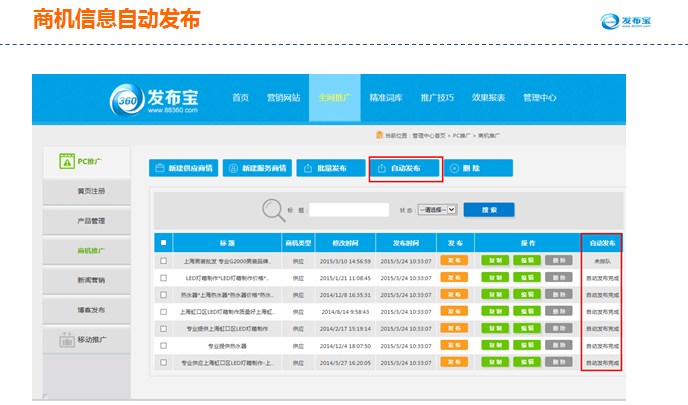Toggle the select-all checkbox in table header
Image resolution: width=688 pixels, height=405 pixels.
164,243
